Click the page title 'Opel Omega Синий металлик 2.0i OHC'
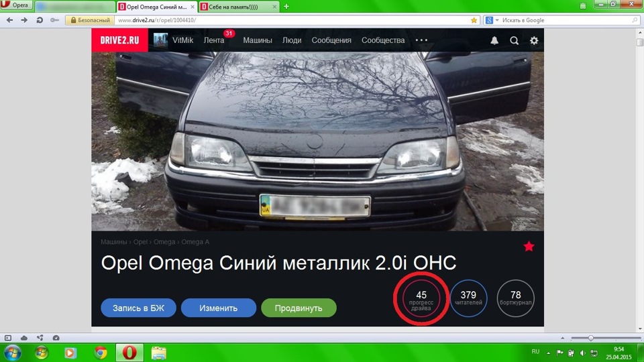644x362 pixels. tap(278, 263)
